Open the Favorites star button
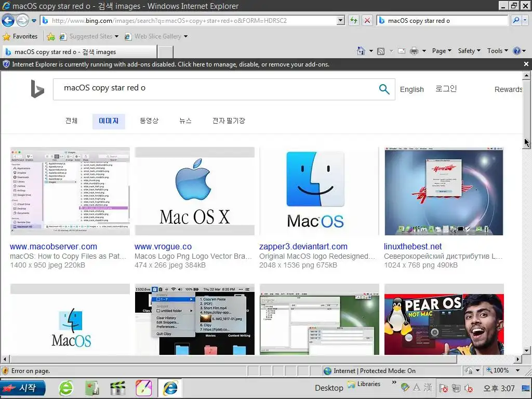This screenshot has height=399, width=532. point(20,36)
